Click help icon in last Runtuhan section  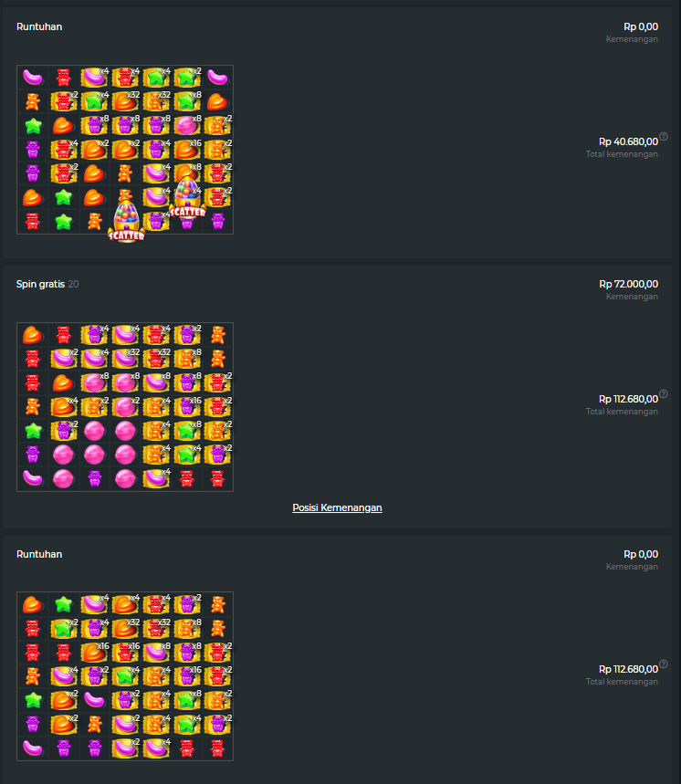click(x=663, y=664)
